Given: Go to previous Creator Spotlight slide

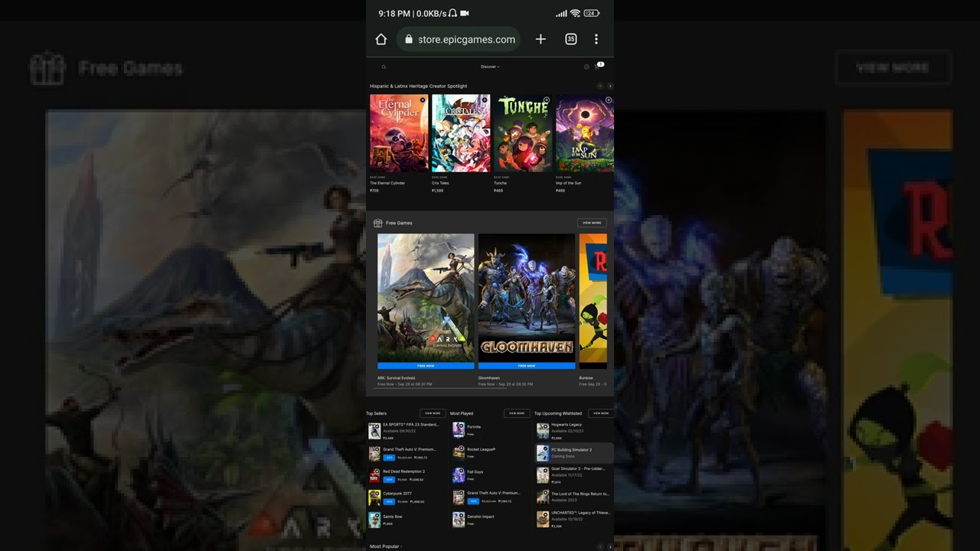Looking at the screenshot, I should point(600,86).
